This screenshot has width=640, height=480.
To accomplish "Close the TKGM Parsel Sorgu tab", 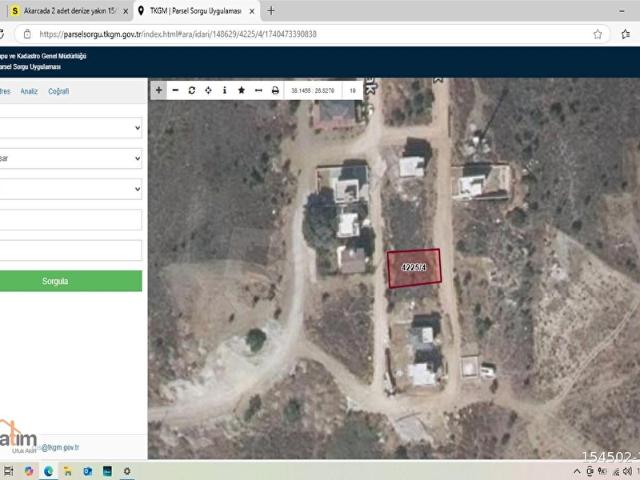I will [252, 11].
